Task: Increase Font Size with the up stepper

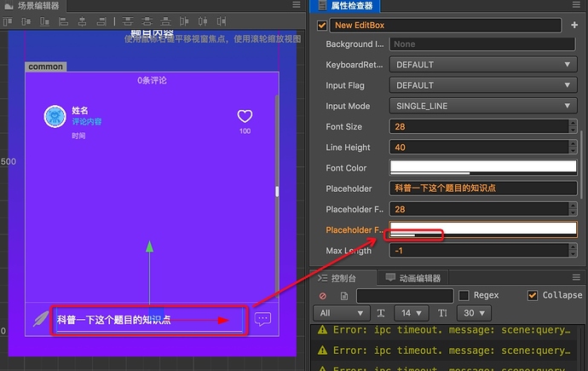Action: pyautogui.click(x=573, y=123)
